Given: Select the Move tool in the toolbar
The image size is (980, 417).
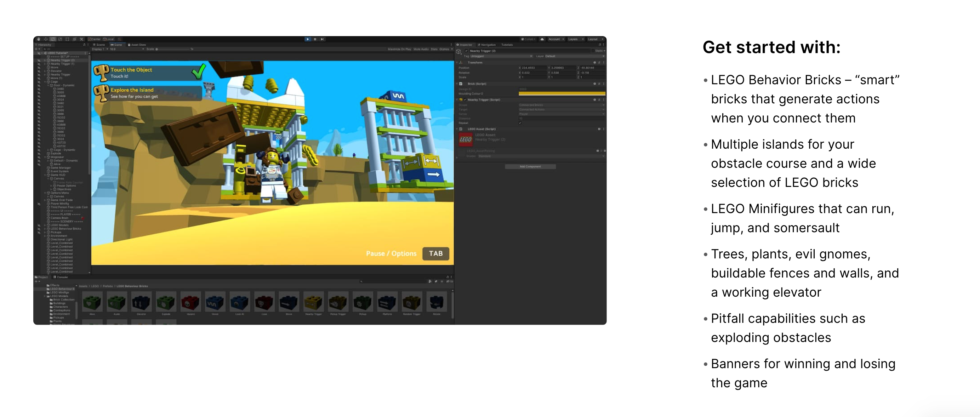Looking at the screenshot, I should 46,39.
